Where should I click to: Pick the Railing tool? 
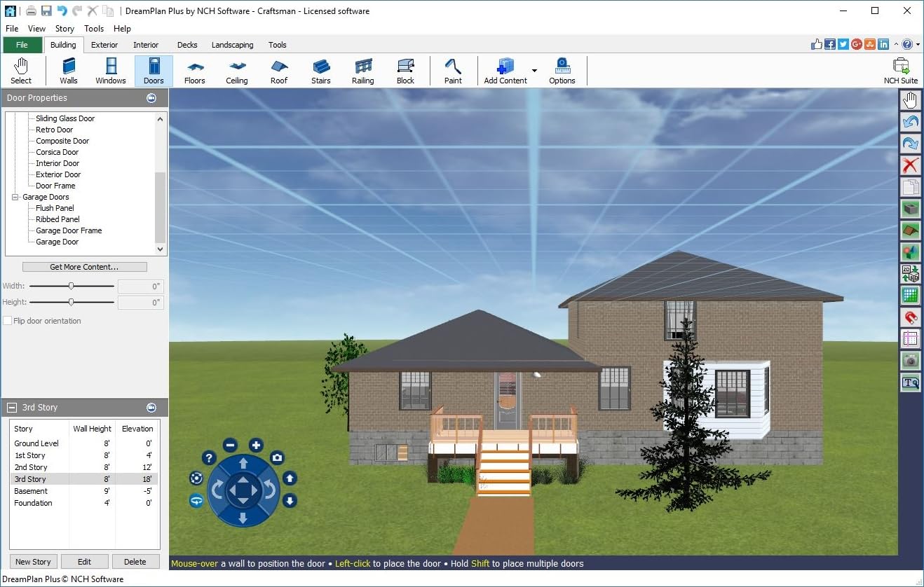(x=363, y=71)
